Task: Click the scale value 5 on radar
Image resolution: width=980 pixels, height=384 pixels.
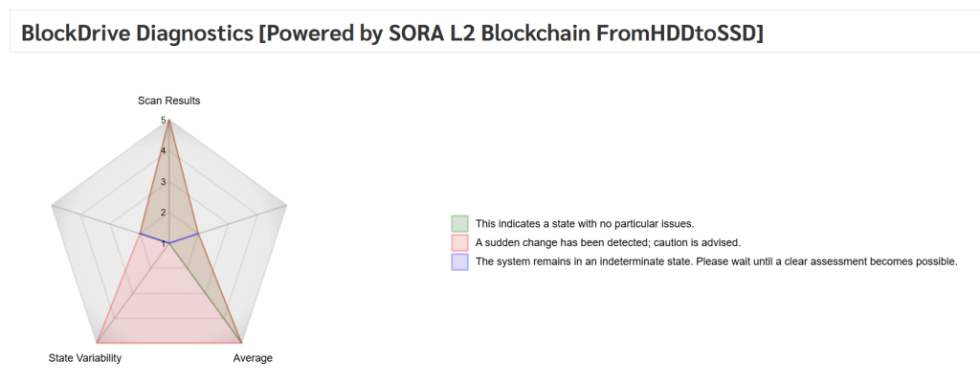Action: click(x=163, y=120)
